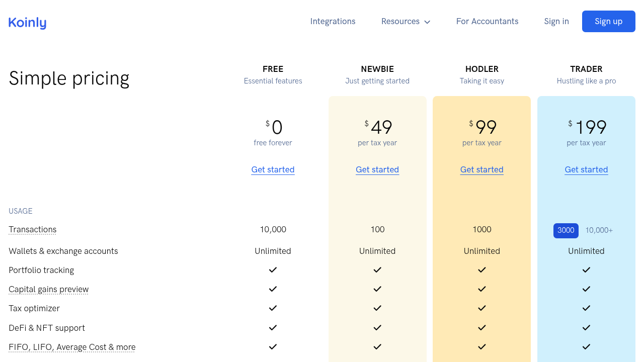Click the Hodler plan Tax optimizer checkmark

[482, 308]
